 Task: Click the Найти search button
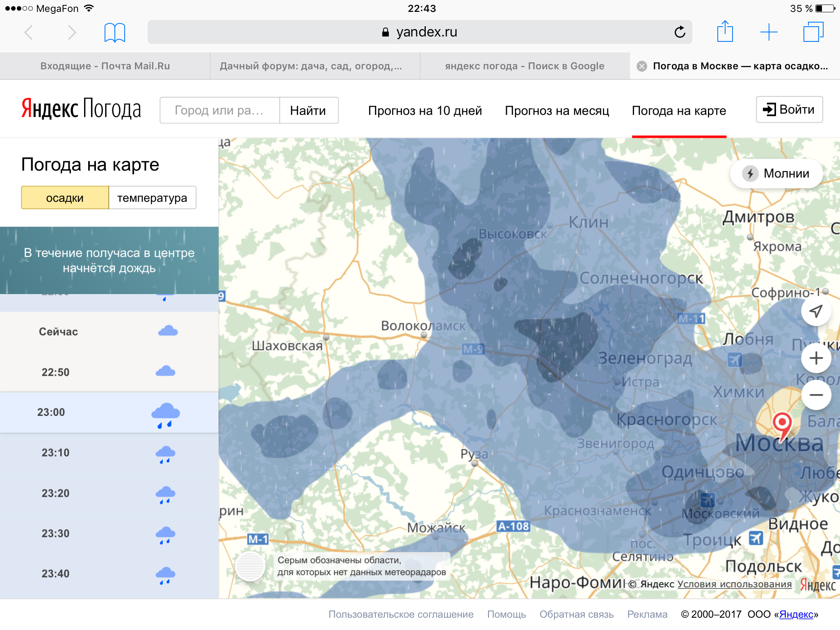point(309,110)
